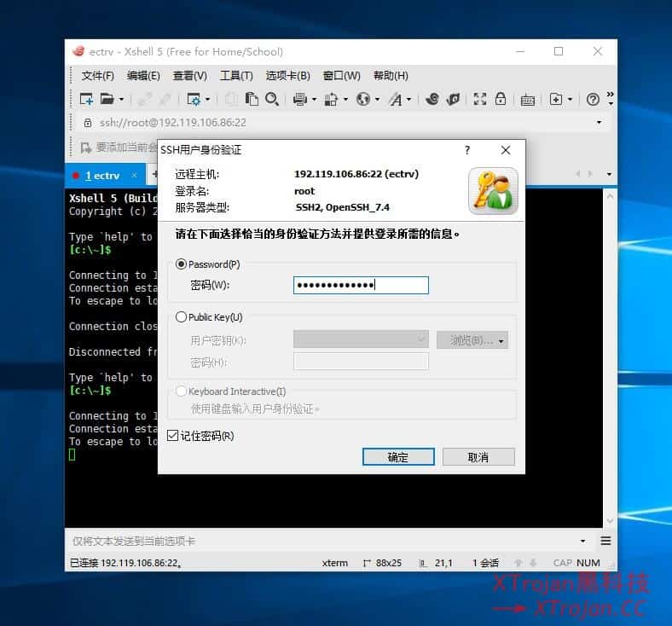Open the 编辑(E) menu
Screen dimensions: 672x626
point(143,76)
